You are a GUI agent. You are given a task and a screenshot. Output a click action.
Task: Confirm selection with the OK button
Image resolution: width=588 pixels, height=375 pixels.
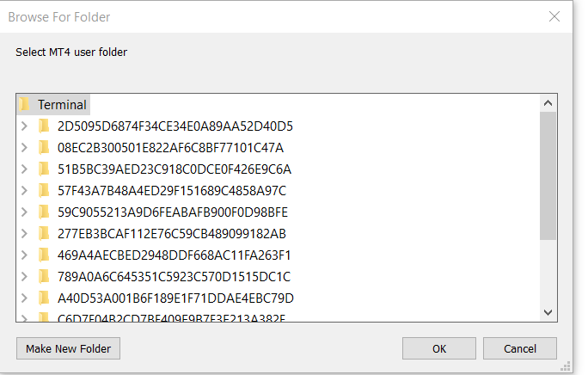[x=439, y=348]
